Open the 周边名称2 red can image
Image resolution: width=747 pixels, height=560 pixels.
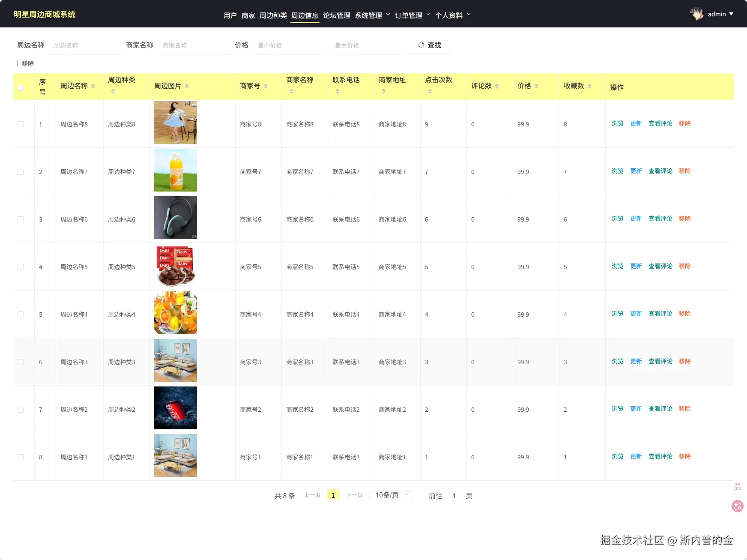pos(176,408)
